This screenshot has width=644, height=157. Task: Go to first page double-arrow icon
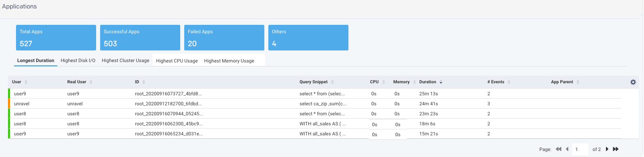(x=559, y=149)
